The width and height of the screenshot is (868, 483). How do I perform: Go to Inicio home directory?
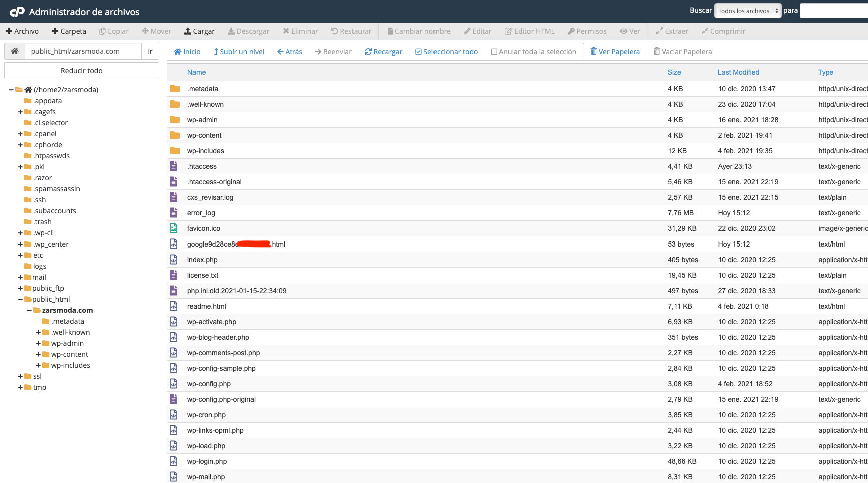(187, 52)
